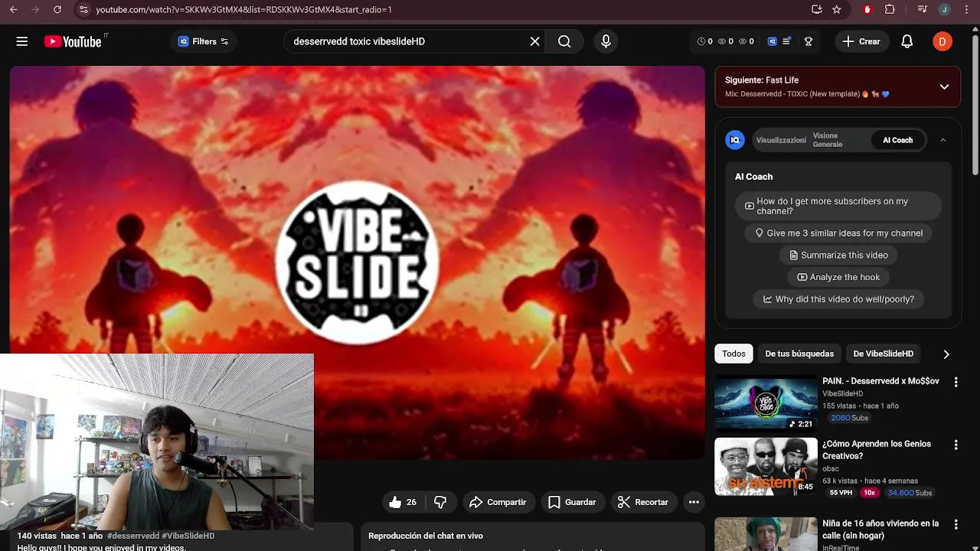Bookmark this page with star icon
The width and height of the screenshot is (980, 551).
click(837, 9)
